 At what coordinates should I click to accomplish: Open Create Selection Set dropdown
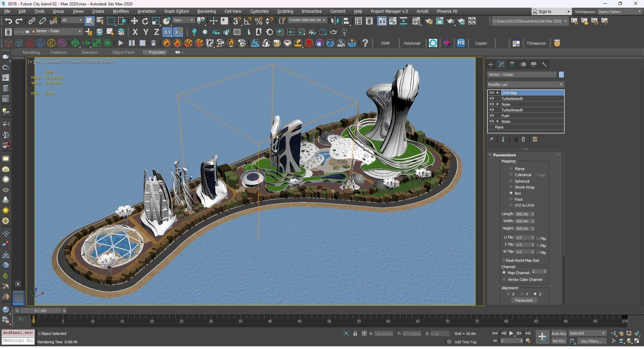[x=307, y=20]
